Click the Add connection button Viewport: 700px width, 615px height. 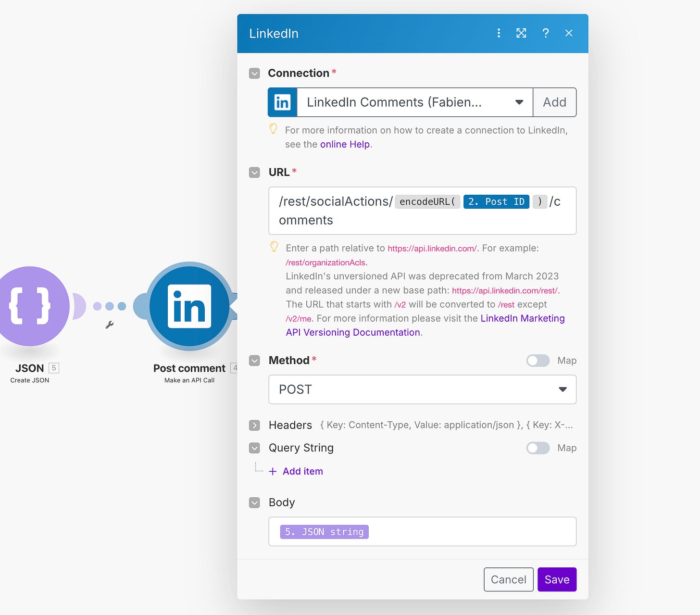pos(554,102)
